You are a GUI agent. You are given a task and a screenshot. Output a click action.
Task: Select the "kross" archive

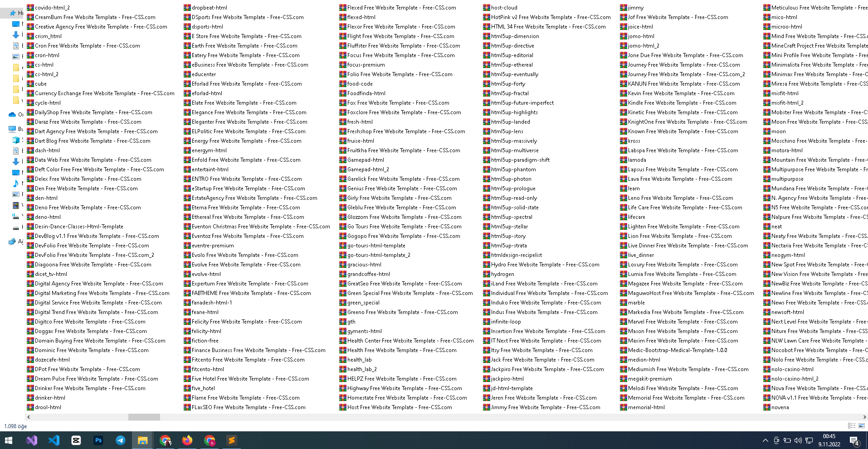[x=630, y=141]
